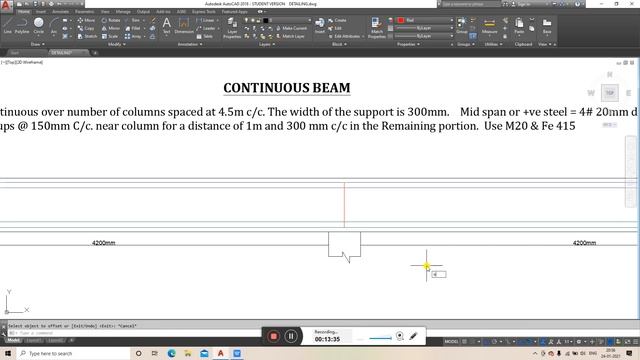
Task: Expand the Layers panel
Action: pos(268,44)
